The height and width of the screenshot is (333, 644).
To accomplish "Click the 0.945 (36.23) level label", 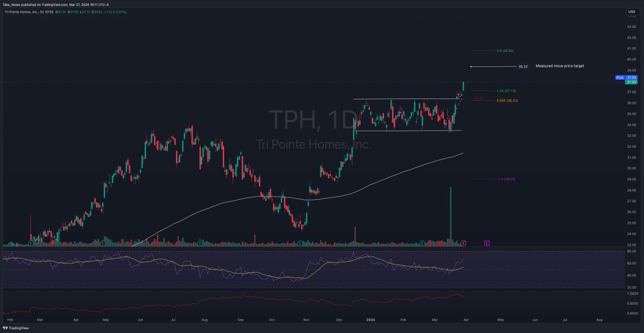I will coord(507,100).
